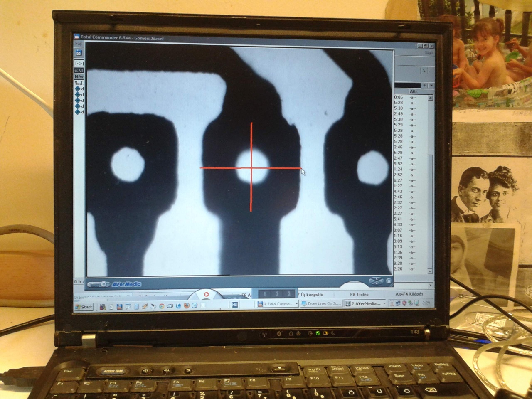Open Firefox from the quick launch bar
The height and width of the screenshot is (399, 532).
(x=186, y=306)
